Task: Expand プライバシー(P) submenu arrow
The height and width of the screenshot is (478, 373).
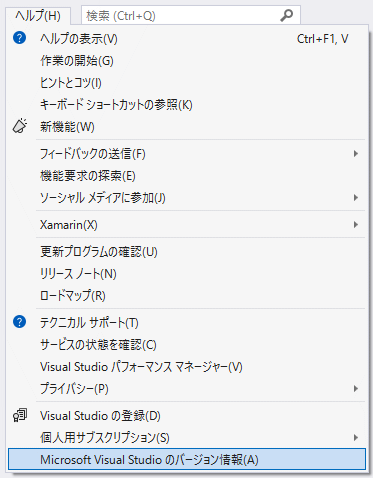Action: click(356, 389)
